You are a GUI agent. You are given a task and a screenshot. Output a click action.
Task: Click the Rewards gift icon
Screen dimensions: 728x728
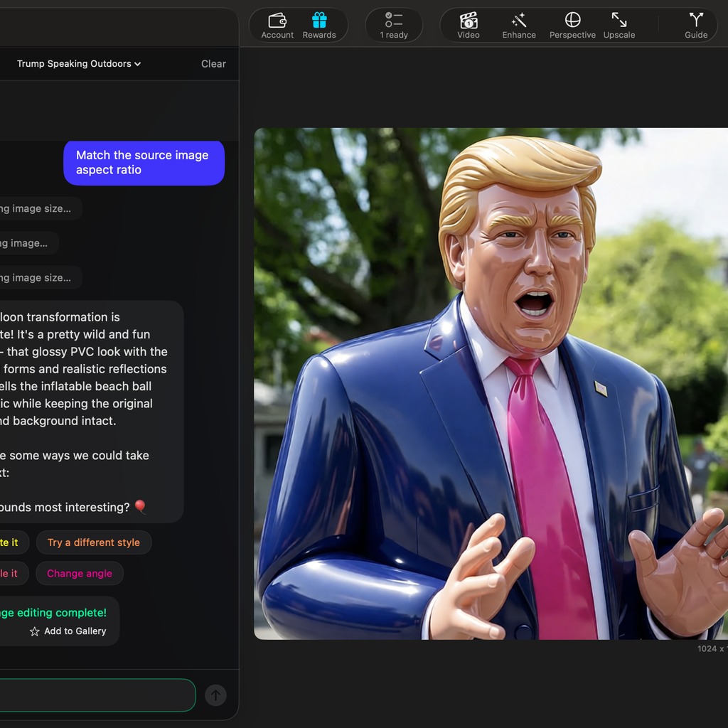319,25
